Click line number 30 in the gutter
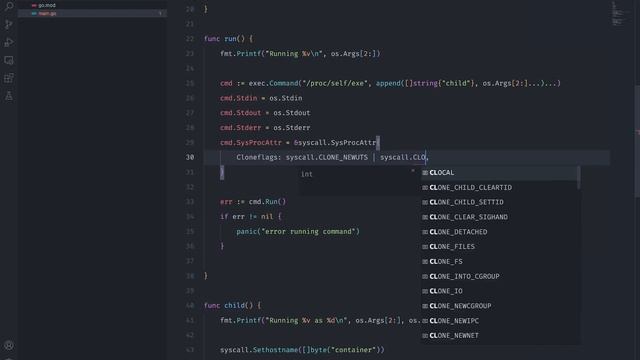 (x=190, y=157)
